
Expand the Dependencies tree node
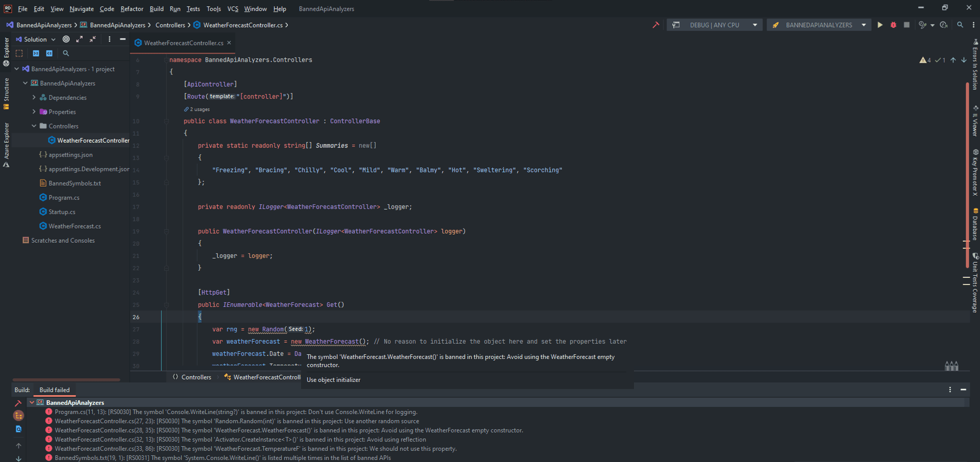pyautogui.click(x=34, y=97)
